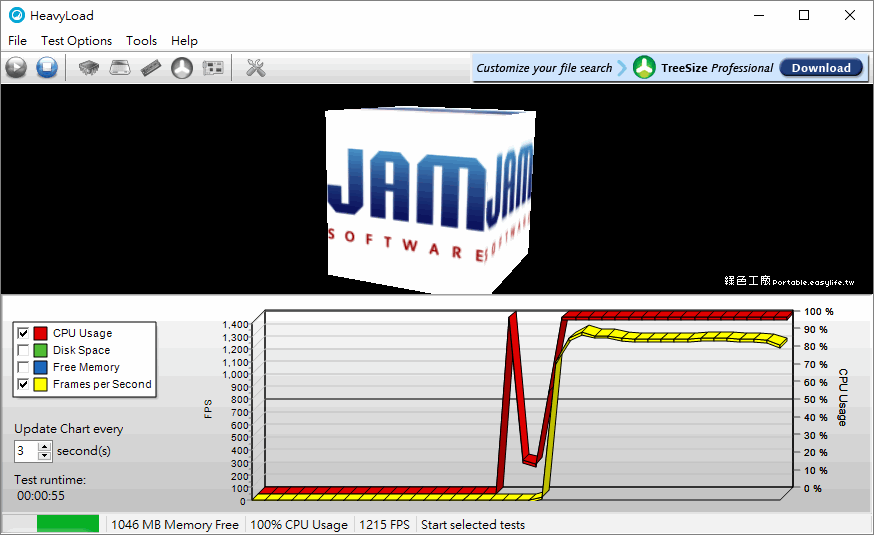This screenshot has width=874, height=535.
Task: Launch TreeSize disk usage icon
Action: tap(182, 68)
